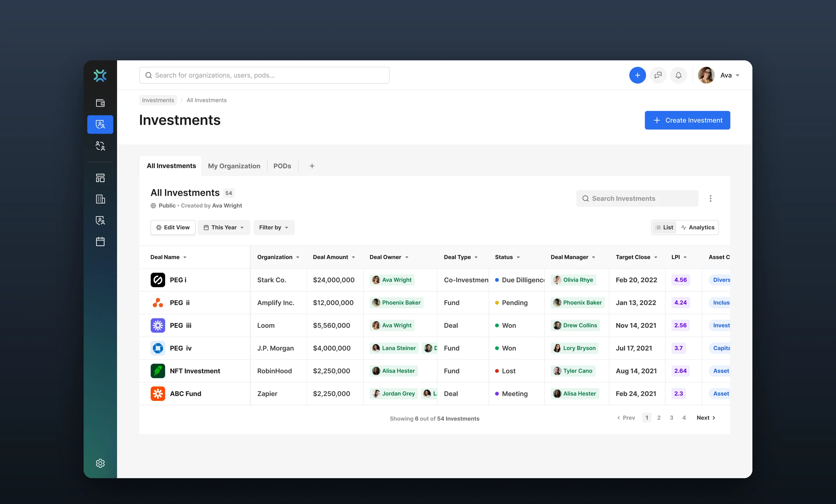Viewport: 836px width, 504px height.
Task: Switch to the My Organization tab
Action: tap(234, 166)
